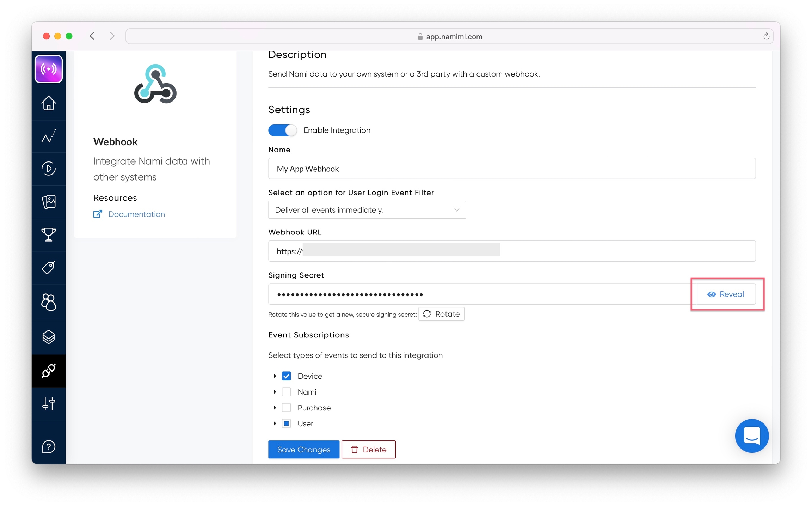Image resolution: width=812 pixels, height=506 pixels.
Task: Open the Nami app logo icon
Action: [x=49, y=69]
